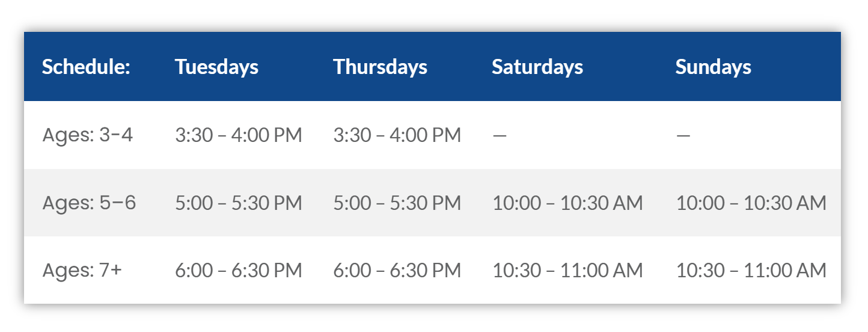Select the Ages: 5-6 row label
The width and height of the screenshot is (868, 332).
[89, 203]
